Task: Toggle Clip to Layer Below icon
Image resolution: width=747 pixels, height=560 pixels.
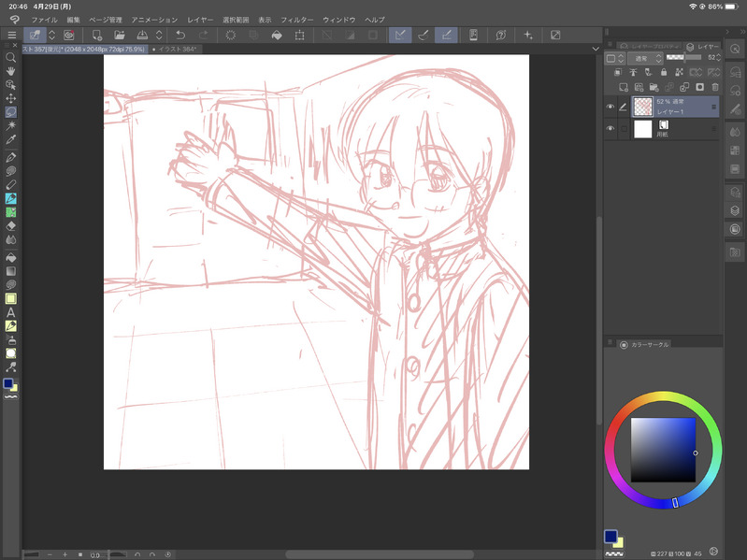Action: coord(617,72)
